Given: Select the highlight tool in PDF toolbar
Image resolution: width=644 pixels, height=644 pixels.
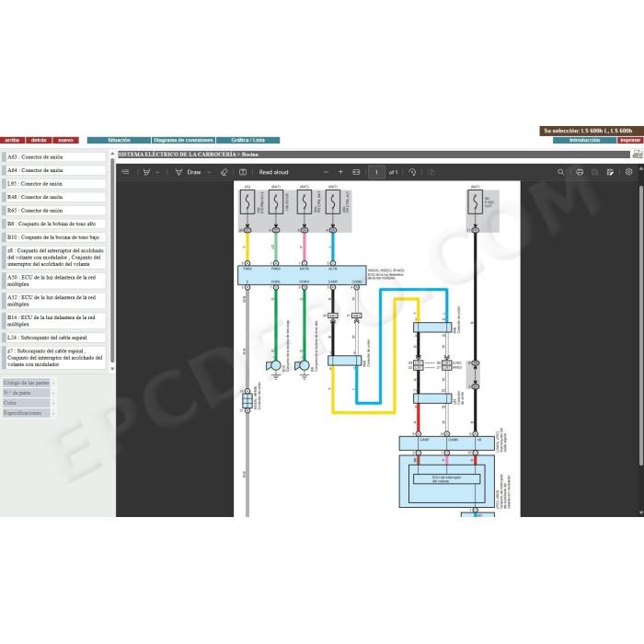Looking at the screenshot, I should point(146,173).
